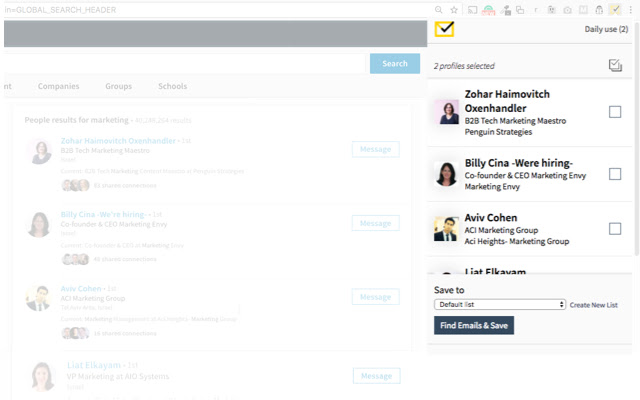The image size is (640, 400).
Task: Switch to the Groups tab
Action: [x=118, y=86]
